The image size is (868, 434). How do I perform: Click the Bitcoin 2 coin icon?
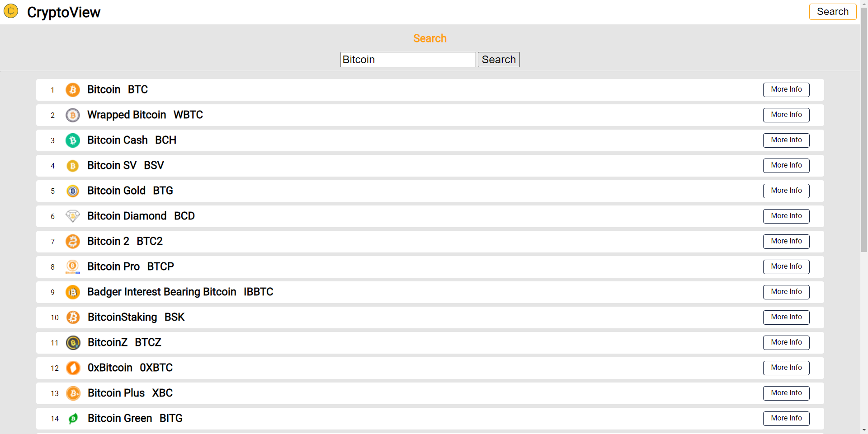(x=73, y=242)
